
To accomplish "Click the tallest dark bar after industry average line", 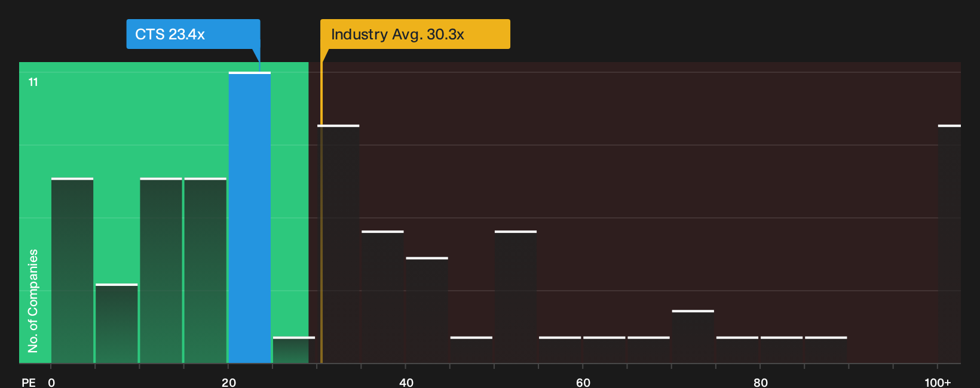I will (338, 244).
